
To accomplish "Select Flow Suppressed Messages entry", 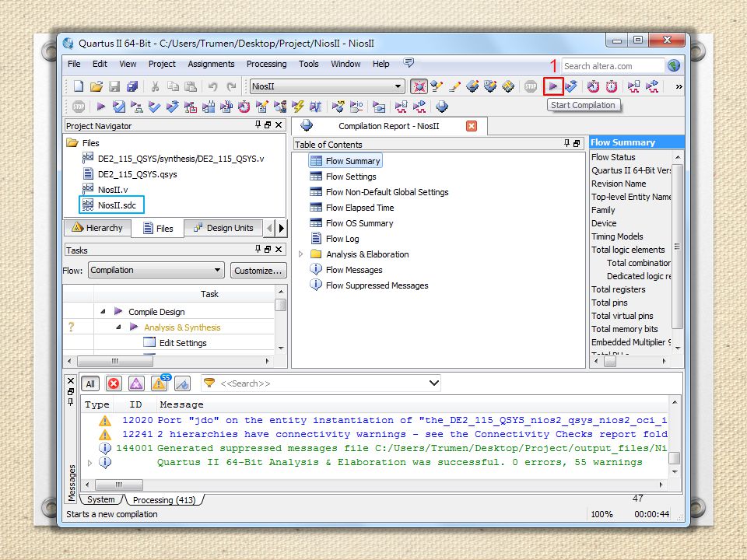I will [377, 285].
